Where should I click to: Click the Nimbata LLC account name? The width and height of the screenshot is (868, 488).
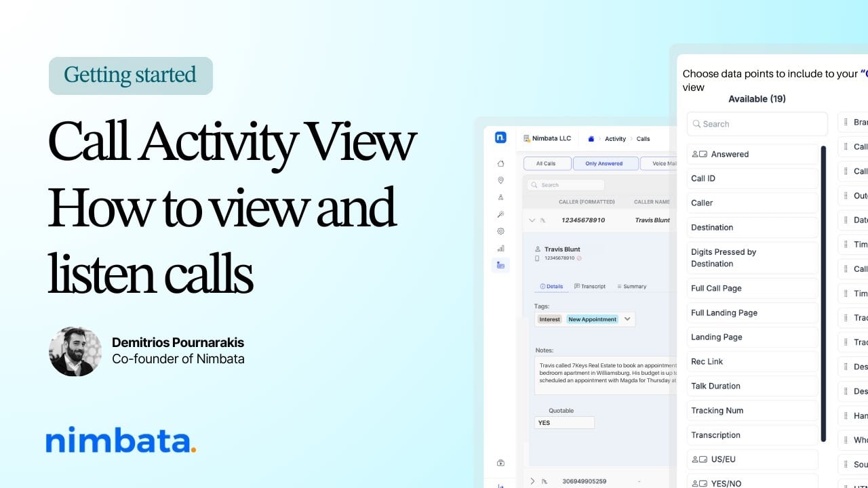pos(551,138)
